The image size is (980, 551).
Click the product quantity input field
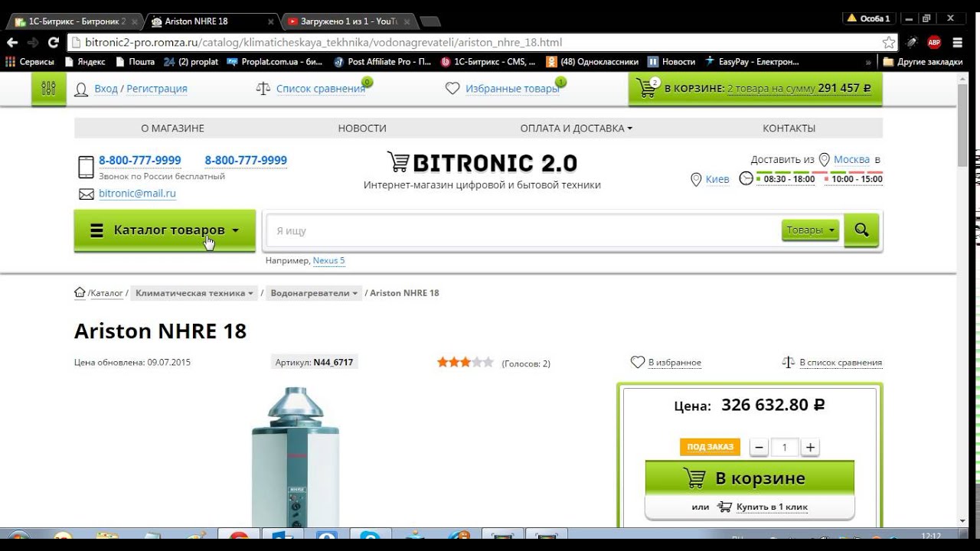point(785,448)
